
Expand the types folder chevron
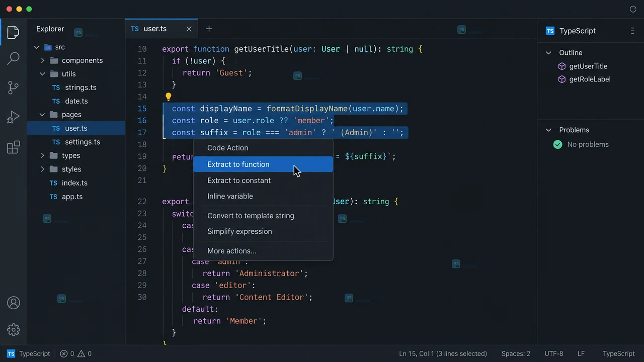click(42, 156)
